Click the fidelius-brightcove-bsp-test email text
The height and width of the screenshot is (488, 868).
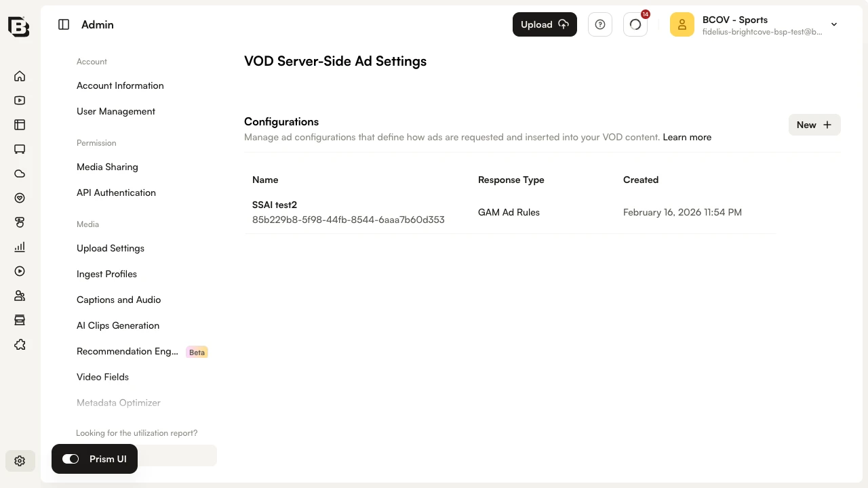pyautogui.click(x=762, y=32)
